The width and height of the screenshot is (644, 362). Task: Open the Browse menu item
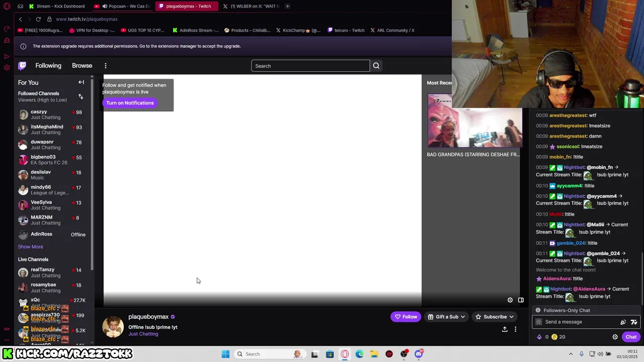pos(82,66)
